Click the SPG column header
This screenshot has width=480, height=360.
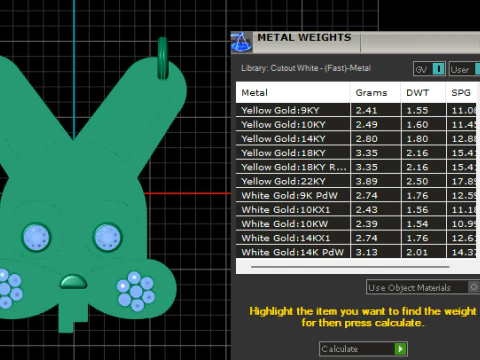tap(461, 92)
